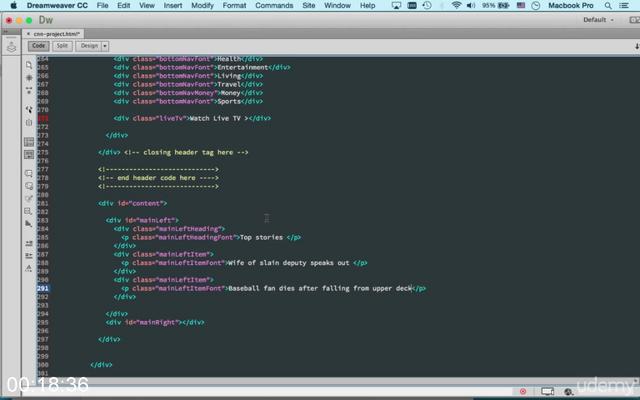Open the Format menu
The height and width of the screenshot is (400, 640).
(234, 5)
